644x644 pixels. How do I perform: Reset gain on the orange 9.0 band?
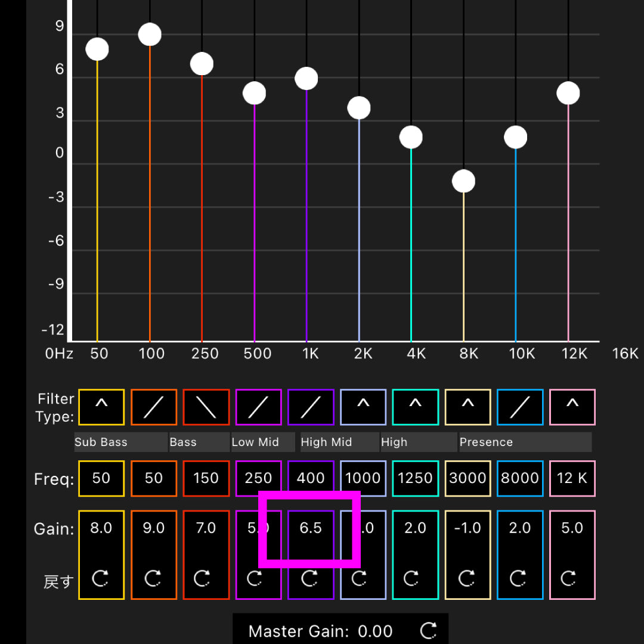pos(153,578)
